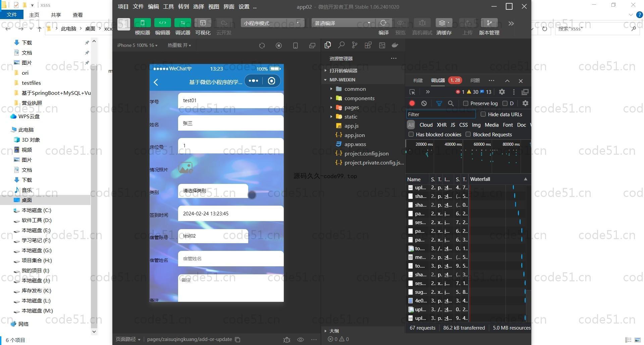Viewport: 644px width, 345px height.
Task: Click the network Filter input field
Action: tap(441, 114)
